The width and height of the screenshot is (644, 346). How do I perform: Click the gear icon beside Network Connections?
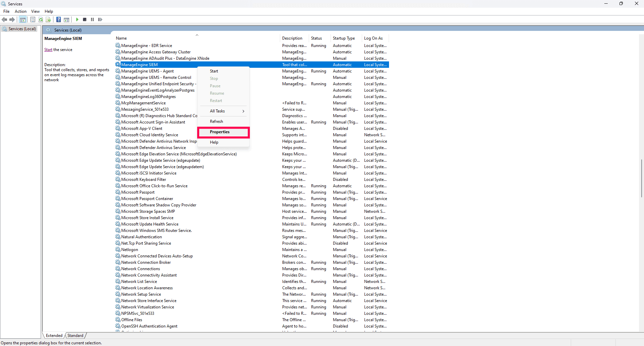tap(118, 268)
